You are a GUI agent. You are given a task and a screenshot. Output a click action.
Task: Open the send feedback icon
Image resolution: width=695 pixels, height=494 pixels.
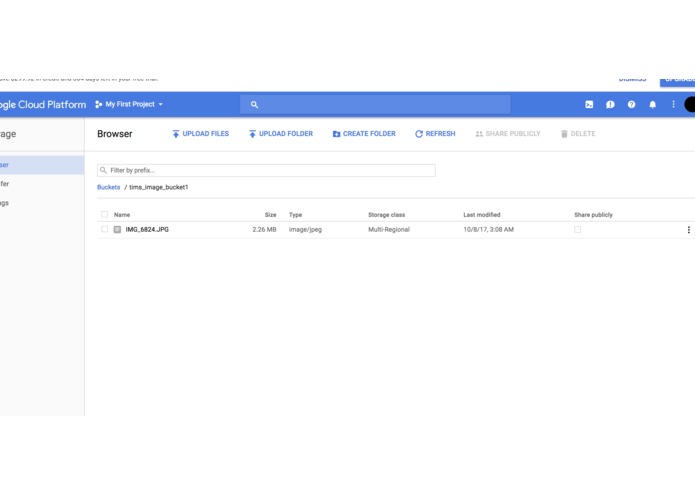[x=610, y=105]
